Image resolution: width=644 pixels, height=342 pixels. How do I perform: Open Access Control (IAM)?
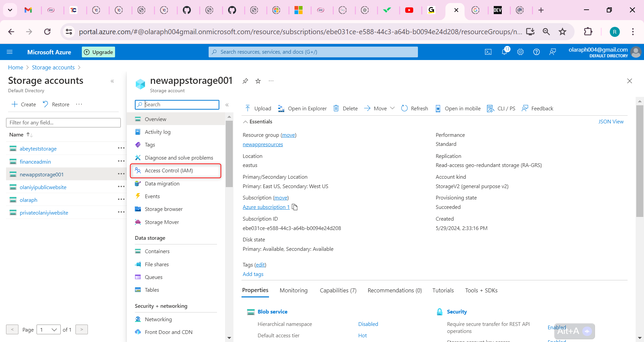[176, 171]
